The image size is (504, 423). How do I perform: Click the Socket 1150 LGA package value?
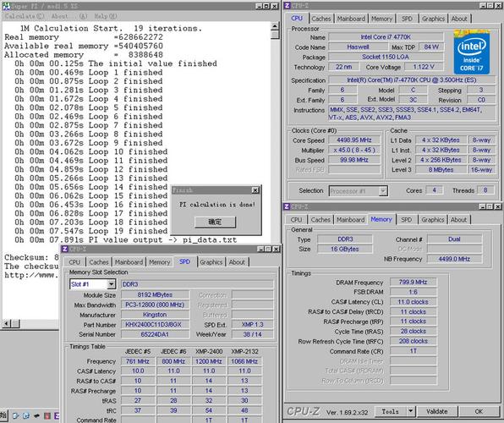(386, 57)
